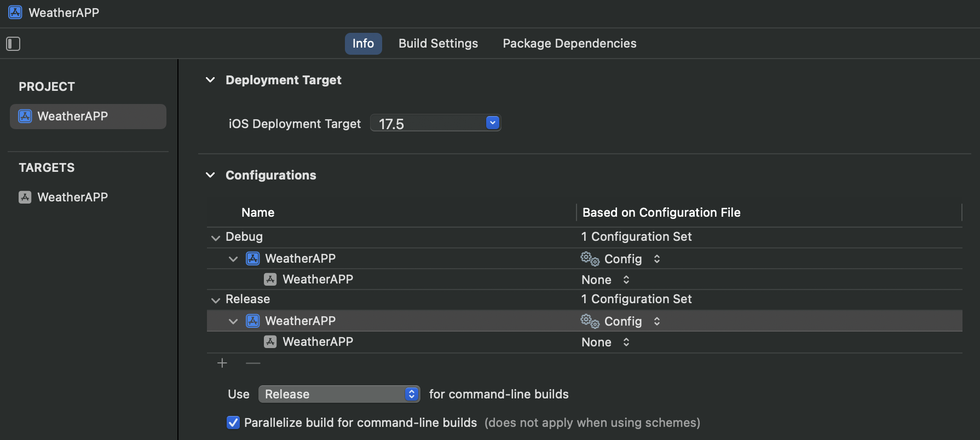Click the WeatherAPP target icon under Debug
The width and height of the screenshot is (980, 440).
270,280
